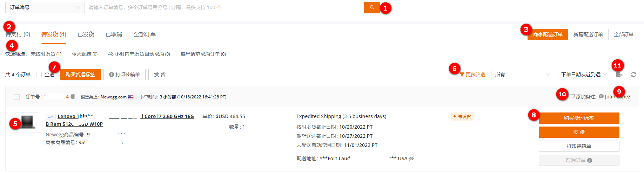Click the 打印装箱单 toolbar button
The width and height of the screenshot is (644, 174).
pyautogui.click(x=125, y=75)
